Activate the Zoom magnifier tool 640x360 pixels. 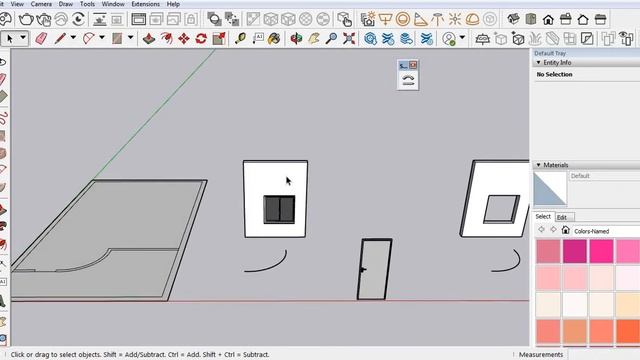[331, 39]
